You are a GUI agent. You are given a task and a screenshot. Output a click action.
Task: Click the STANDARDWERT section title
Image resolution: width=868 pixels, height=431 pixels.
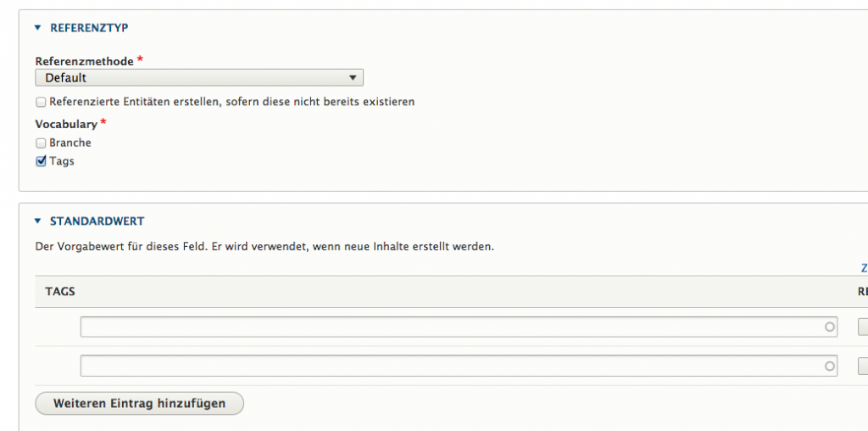97,221
